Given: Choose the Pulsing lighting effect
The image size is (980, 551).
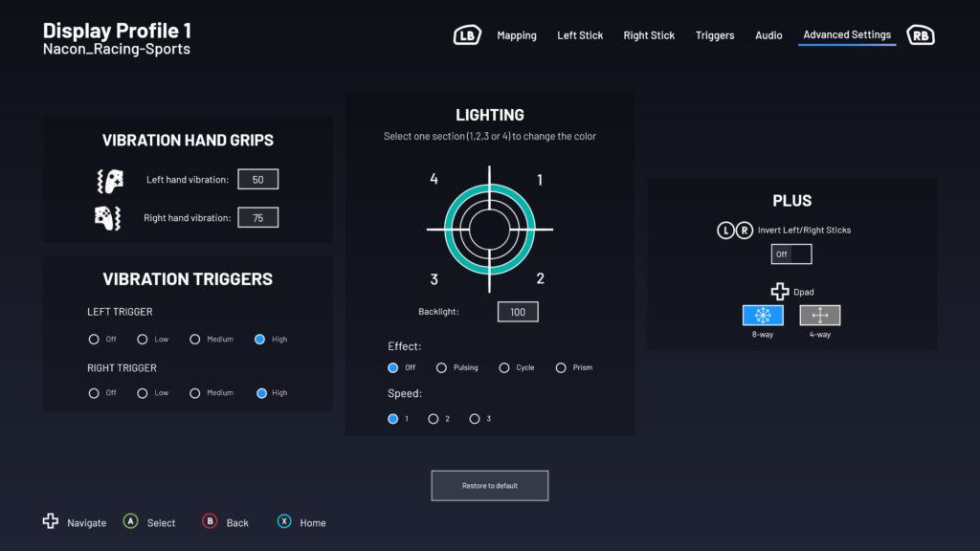Looking at the screenshot, I should point(441,368).
